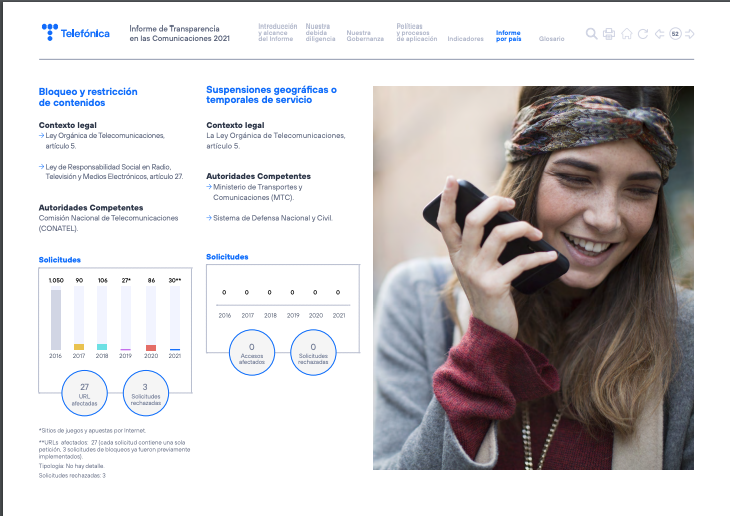Image resolution: width=730 pixels, height=516 pixels.
Task: Select the Informe por país tab
Action: pos(508,35)
